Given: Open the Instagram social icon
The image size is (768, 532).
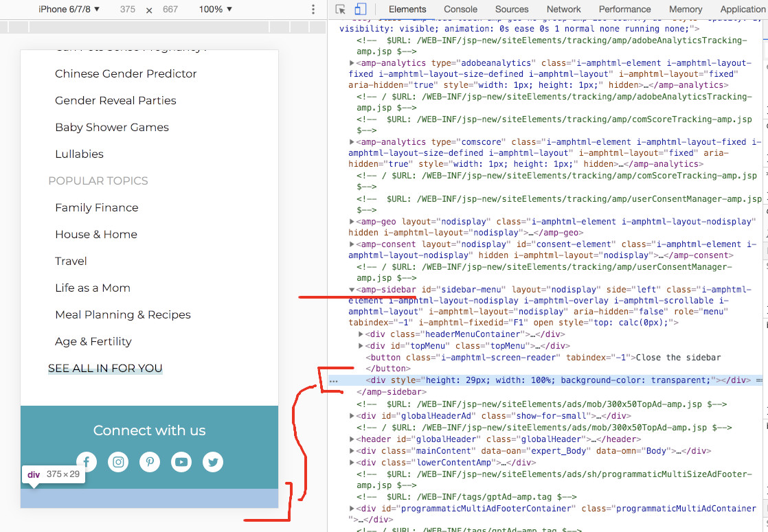Looking at the screenshot, I should tap(118, 462).
